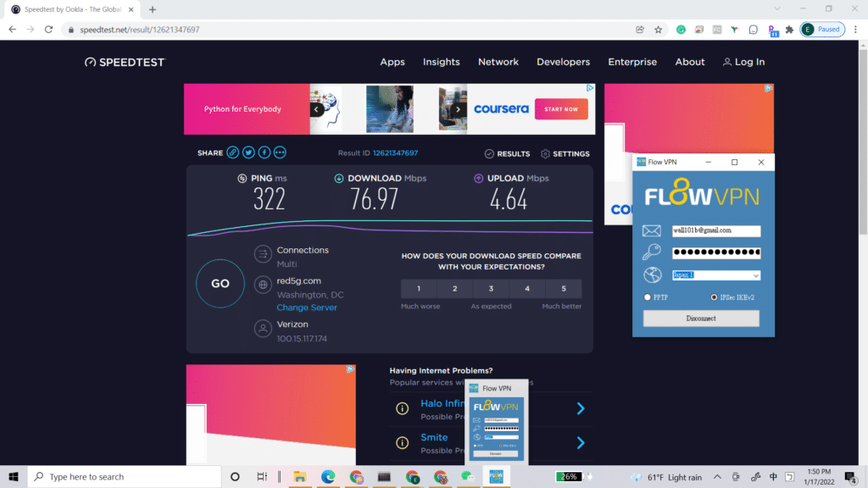Click the next arrow in the Coursera ad
Viewport: 868px width, 488px height.
[458, 109]
